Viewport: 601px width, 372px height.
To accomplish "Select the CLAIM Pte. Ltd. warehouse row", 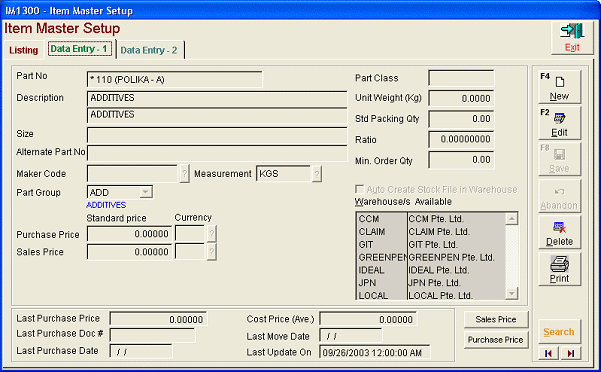I will [431, 232].
